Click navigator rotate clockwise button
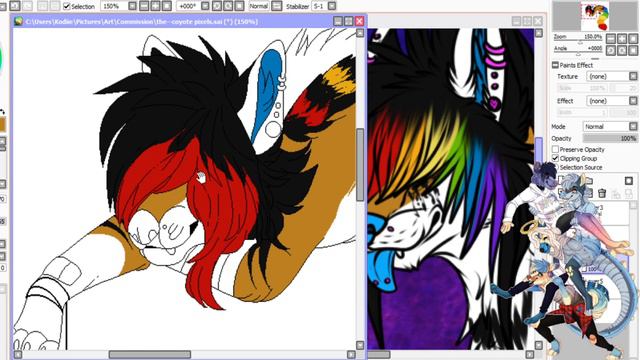 coord(622,50)
